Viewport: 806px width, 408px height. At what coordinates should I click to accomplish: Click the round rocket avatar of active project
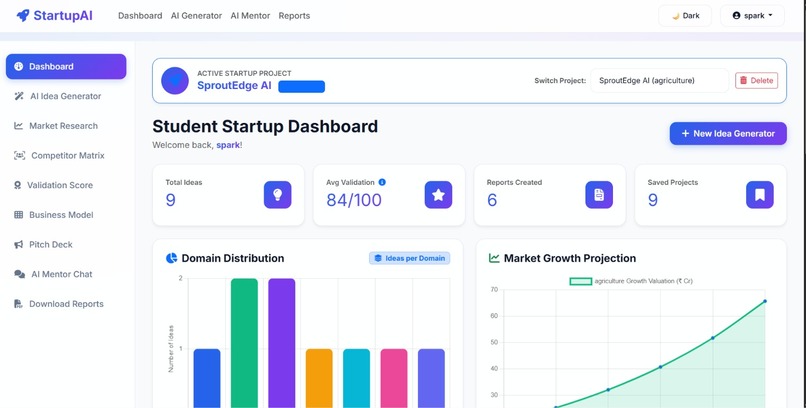point(175,81)
